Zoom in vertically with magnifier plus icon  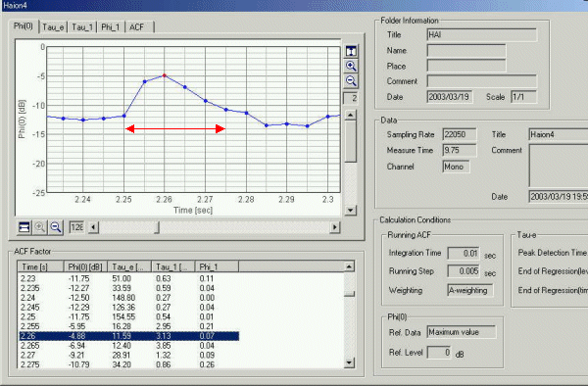(x=351, y=67)
